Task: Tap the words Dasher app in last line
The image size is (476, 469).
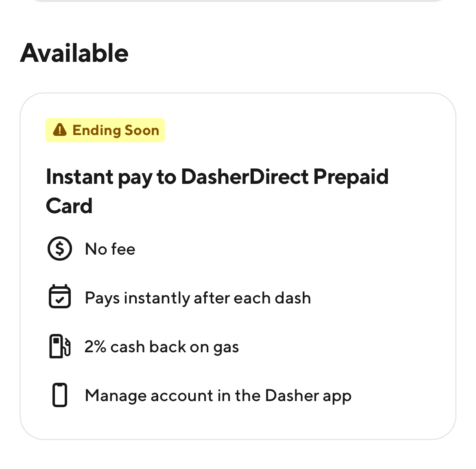Action: point(308,396)
